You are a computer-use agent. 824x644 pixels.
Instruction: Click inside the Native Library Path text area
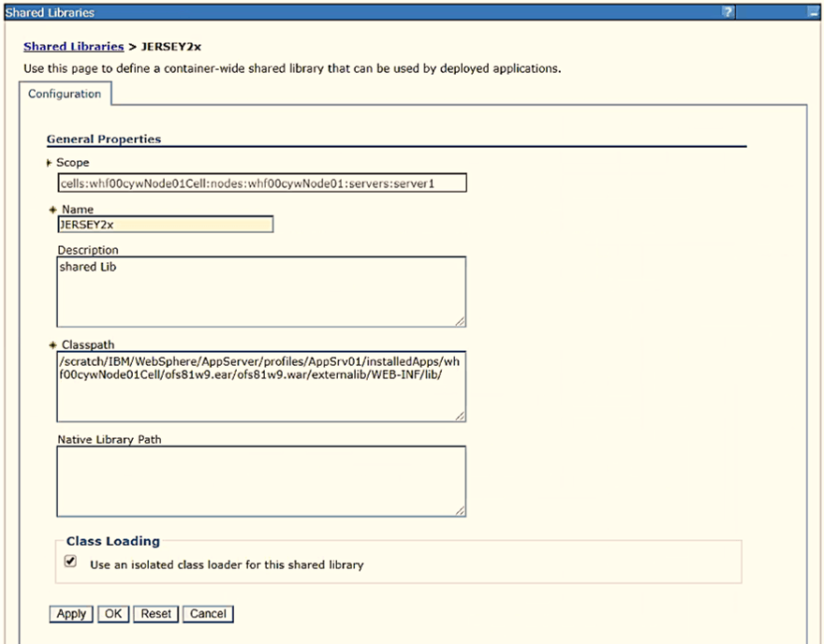pos(261,481)
